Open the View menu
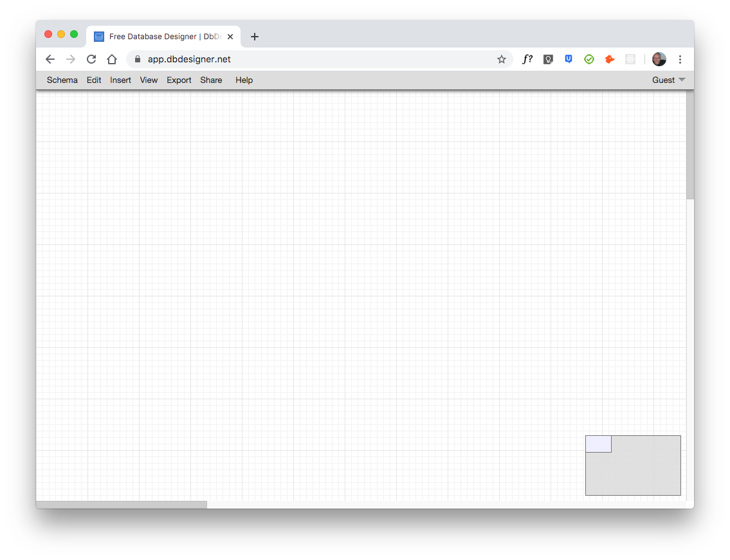Image resolution: width=730 pixels, height=560 pixels. [149, 80]
